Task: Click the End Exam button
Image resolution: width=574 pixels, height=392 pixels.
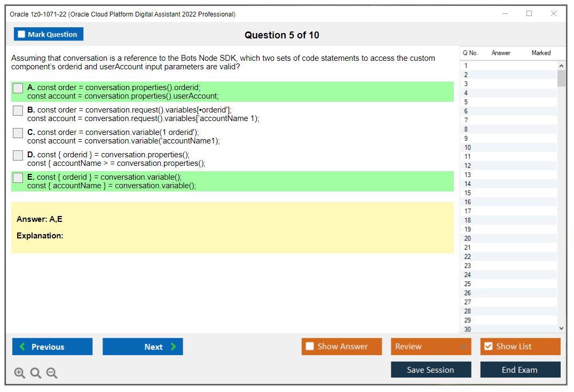Action: (520, 370)
